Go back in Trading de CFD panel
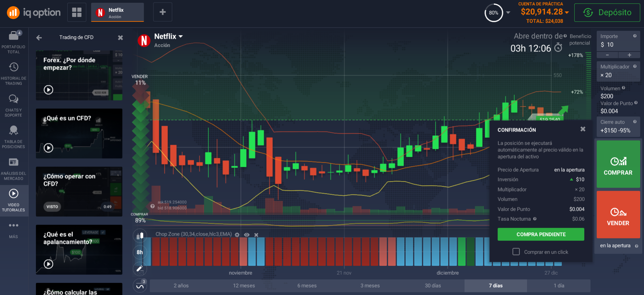 tap(39, 38)
